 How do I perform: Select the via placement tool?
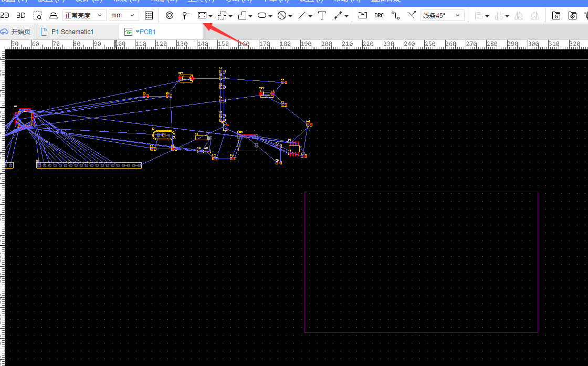click(x=170, y=16)
